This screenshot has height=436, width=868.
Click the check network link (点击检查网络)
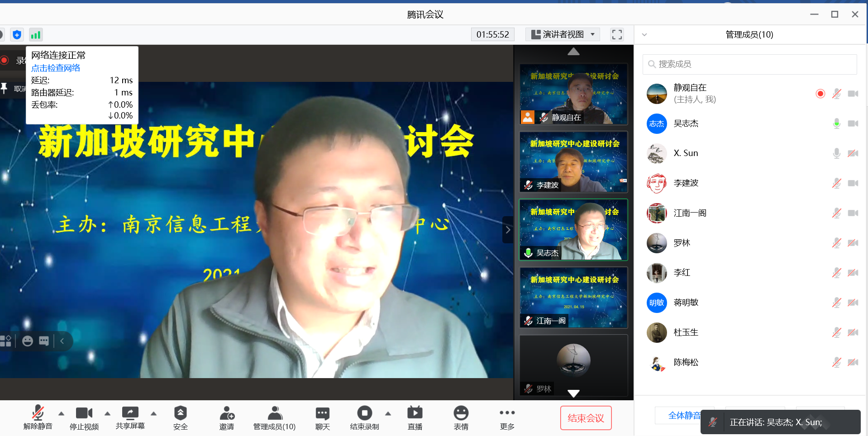coord(56,68)
